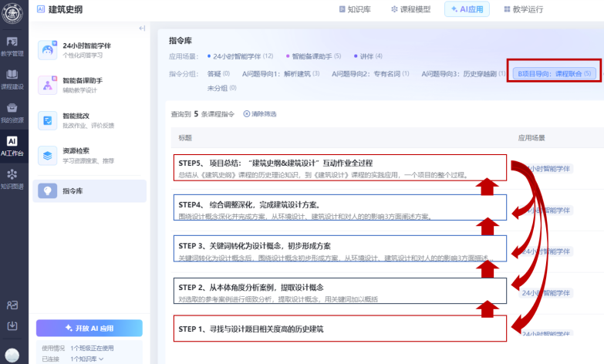Select the AI工作台 sidebar icon
604x364 pixels.
point(12,146)
